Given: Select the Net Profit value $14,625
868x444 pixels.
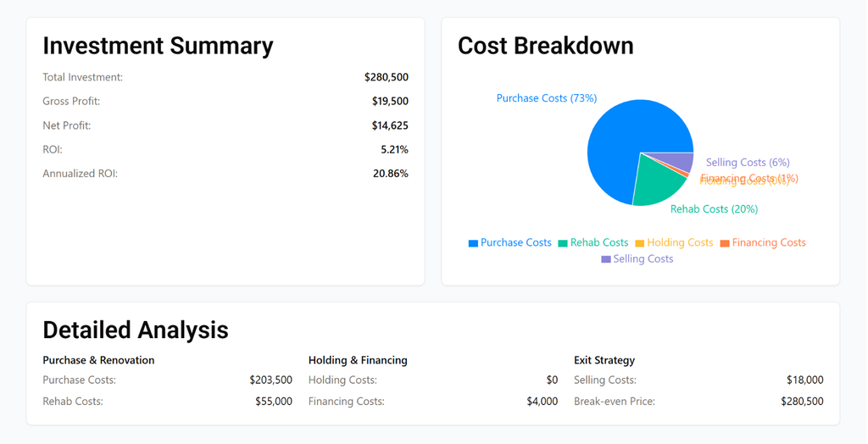Looking at the screenshot, I should click(390, 125).
